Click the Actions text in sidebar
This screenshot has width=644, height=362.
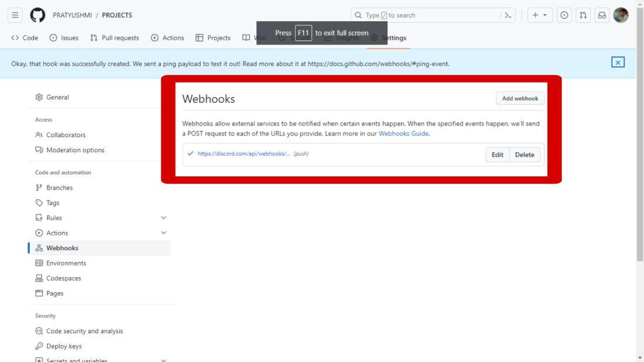coord(57,233)
